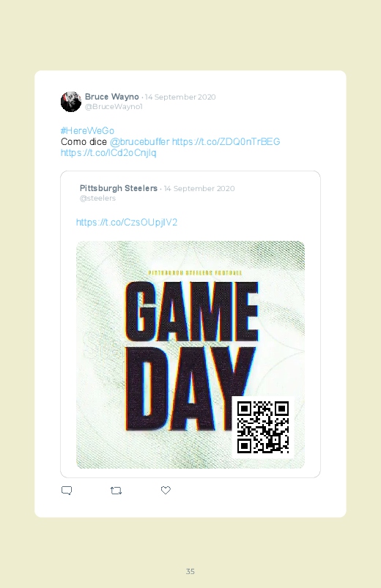The height and width of the screenshot is (588, 381).
Task: Click the Pittsburgh Steelers account name
Action: [x=119, y=188]
